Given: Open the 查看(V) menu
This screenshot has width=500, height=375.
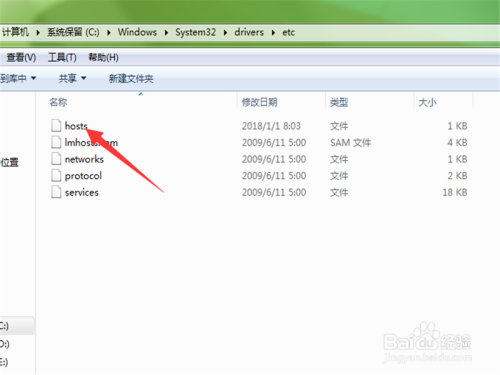Looking at the screenshot, I should (21, 58).
